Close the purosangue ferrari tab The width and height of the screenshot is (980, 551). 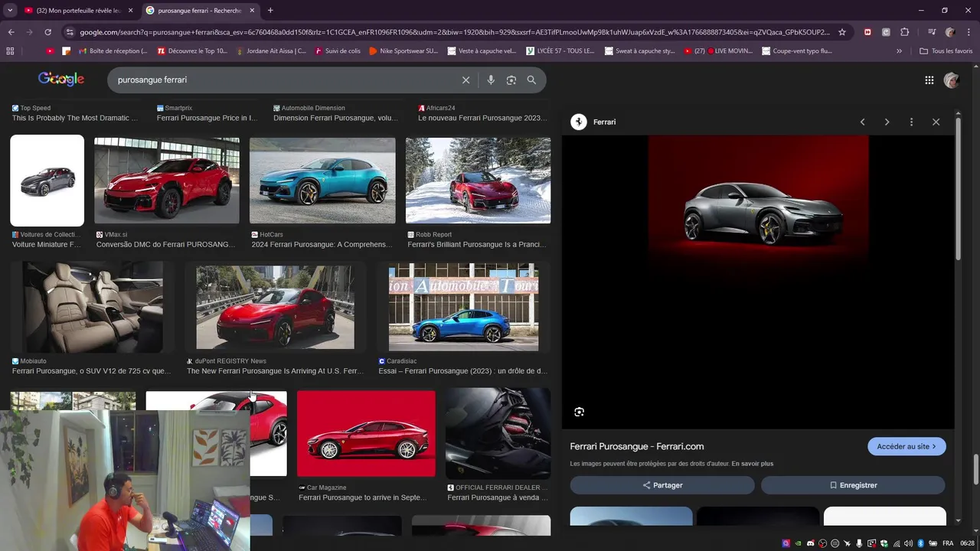pyautogui.click(x=252, y=11)
